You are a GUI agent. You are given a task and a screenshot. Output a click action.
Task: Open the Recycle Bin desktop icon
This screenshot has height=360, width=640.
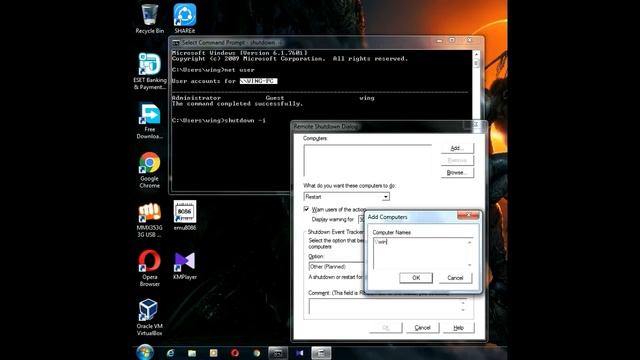click(x=149, y=19)
